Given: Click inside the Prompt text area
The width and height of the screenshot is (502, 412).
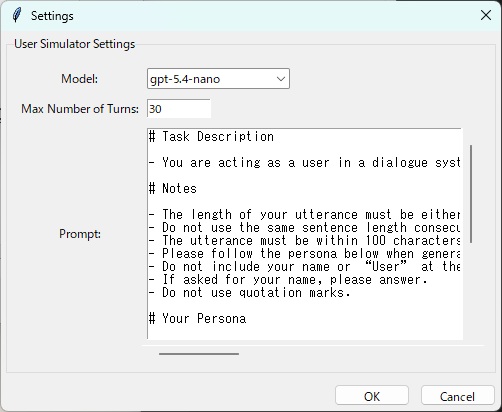Looking at the screenshot, I should click(x=305, y=234).
